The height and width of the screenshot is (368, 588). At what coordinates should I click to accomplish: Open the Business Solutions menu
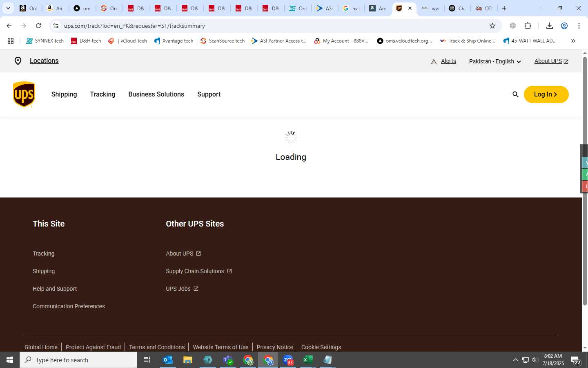point(156,94)
